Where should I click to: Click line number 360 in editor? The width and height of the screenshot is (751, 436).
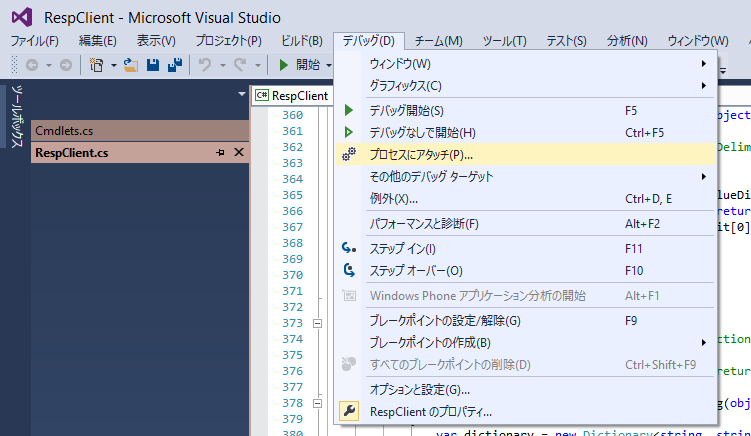tap(293, 115)
